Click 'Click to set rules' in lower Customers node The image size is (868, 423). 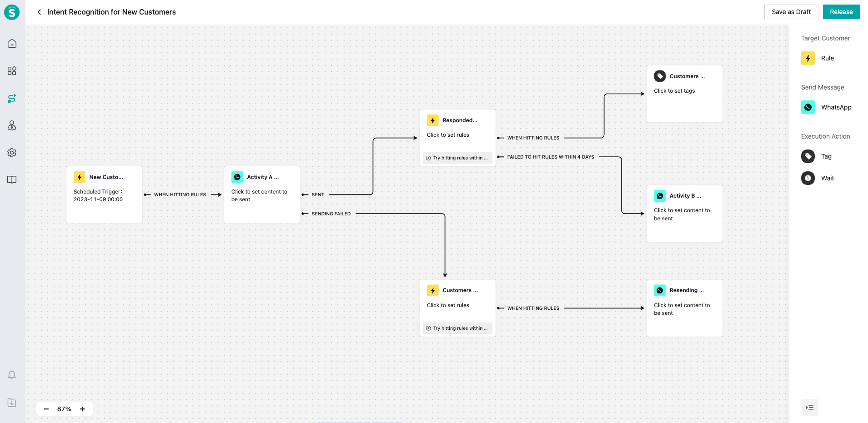pyautogui.click(x=448, y=305)
